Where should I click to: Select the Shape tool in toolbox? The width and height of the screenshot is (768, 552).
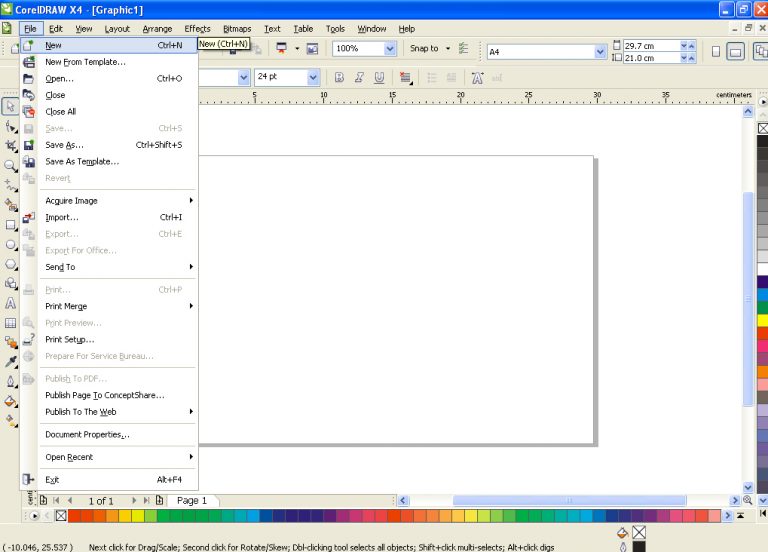coord(10,127)
